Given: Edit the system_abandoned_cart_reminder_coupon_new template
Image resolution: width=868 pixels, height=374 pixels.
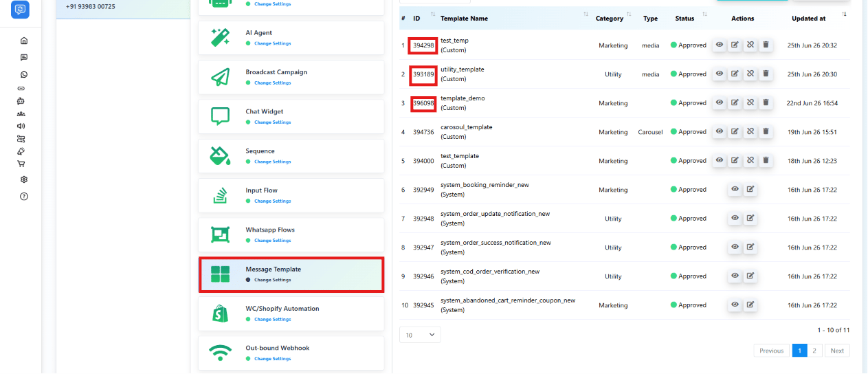Looking at the screenshot, I should click(750, 305).
